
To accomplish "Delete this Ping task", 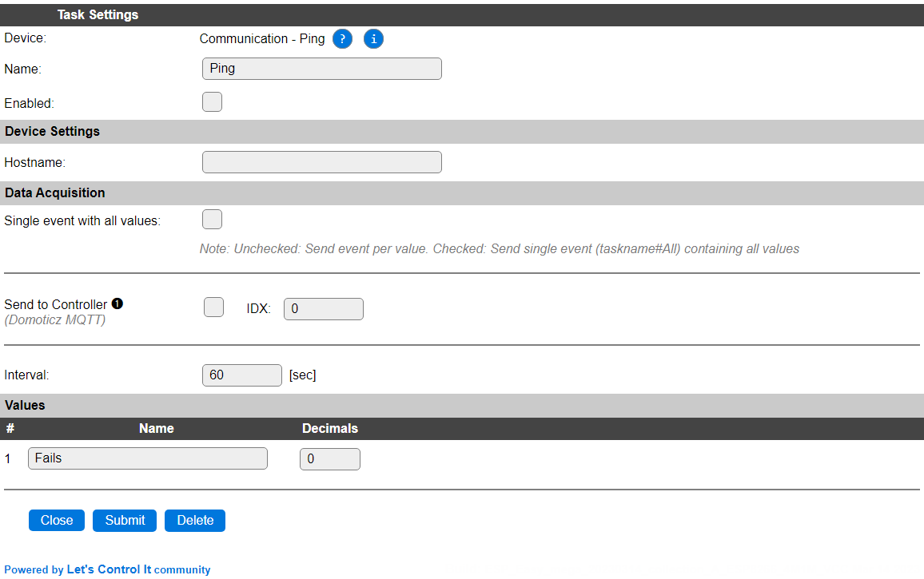I will (x=195, y=521).
